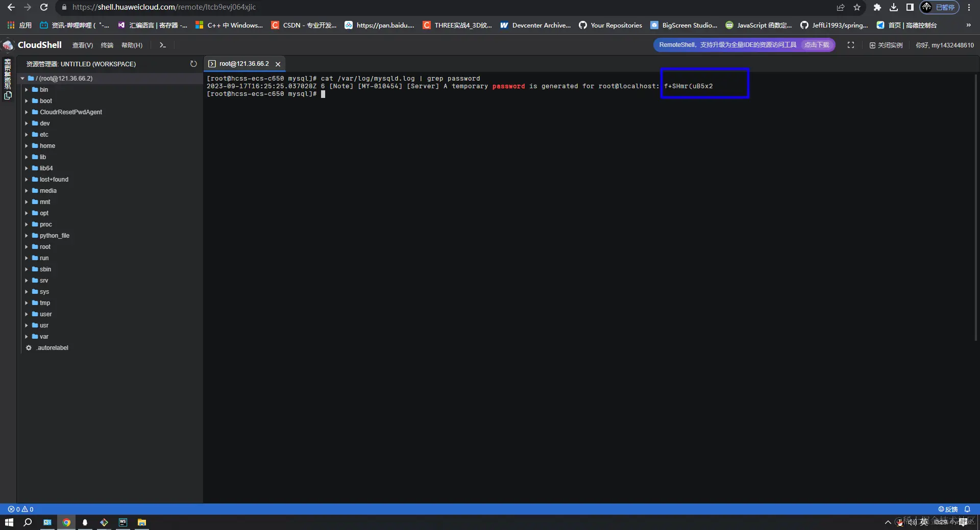Click inside the terminal at the prompt
The width and height of the screenshot is (980, 530).
323,94
